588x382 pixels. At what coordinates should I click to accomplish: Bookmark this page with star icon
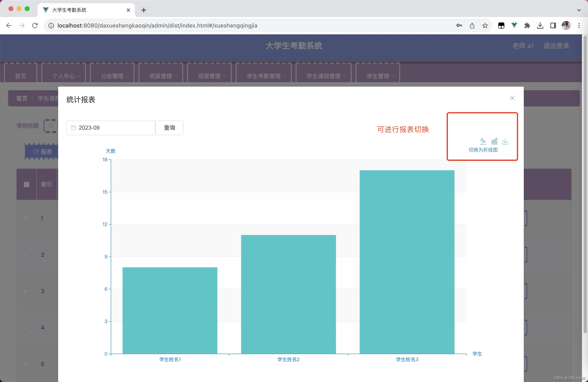coord(485,25)
